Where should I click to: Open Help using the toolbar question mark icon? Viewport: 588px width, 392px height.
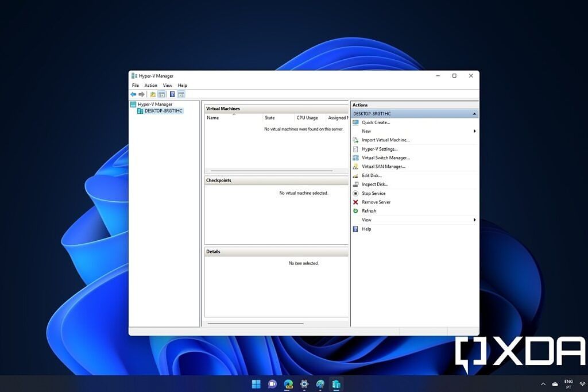click(x=173, y=94)
